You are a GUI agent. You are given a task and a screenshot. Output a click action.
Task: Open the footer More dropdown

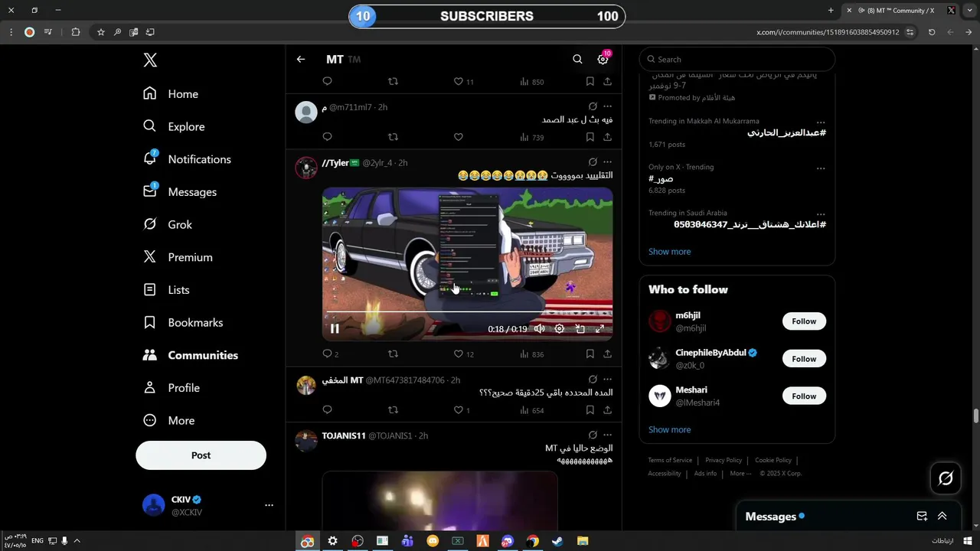pyautogui.click(x=740, y=473)
